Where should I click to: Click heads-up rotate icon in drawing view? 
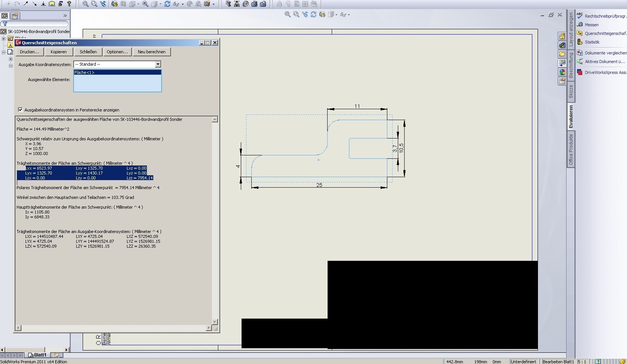(x=313, y=14)
